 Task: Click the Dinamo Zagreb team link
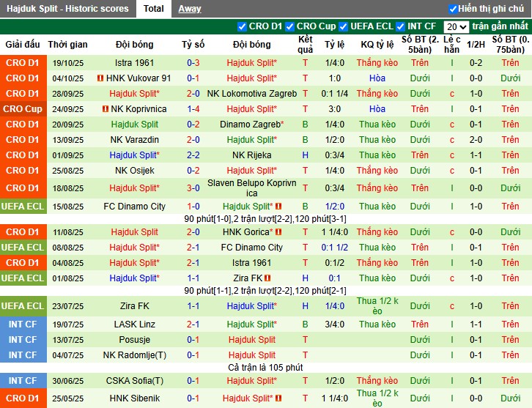[x=250, y=125]
